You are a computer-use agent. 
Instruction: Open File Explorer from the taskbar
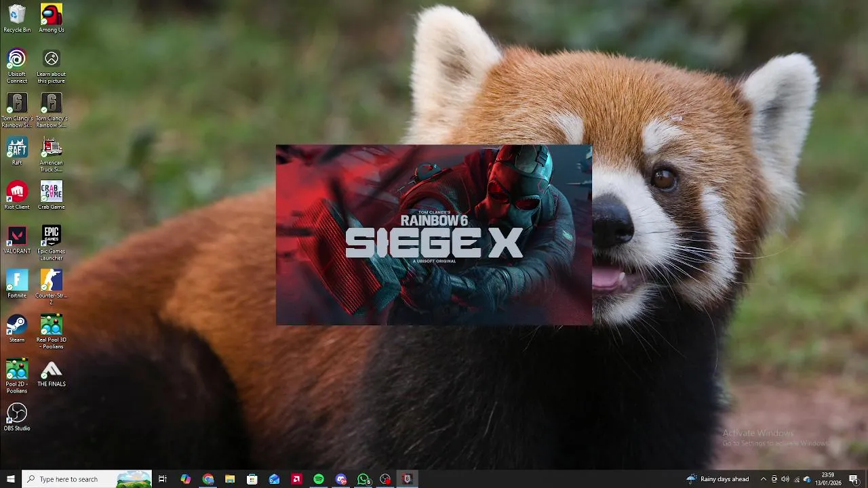(230, 479)
